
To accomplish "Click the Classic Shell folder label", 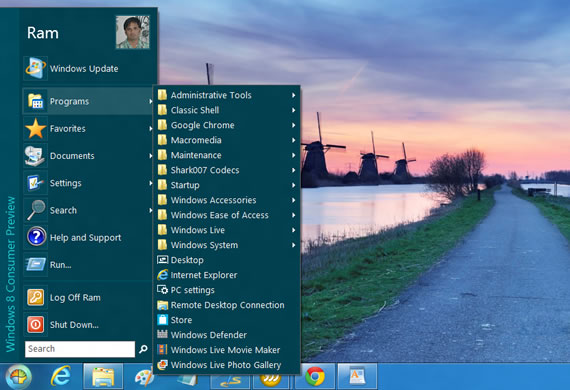I will click(x=195, y=110).
